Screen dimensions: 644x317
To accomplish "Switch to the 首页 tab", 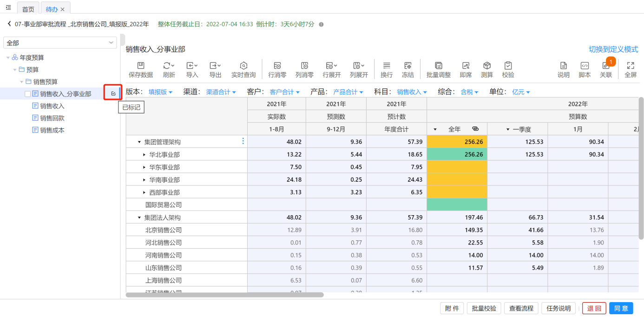I will tap(28, 9).
